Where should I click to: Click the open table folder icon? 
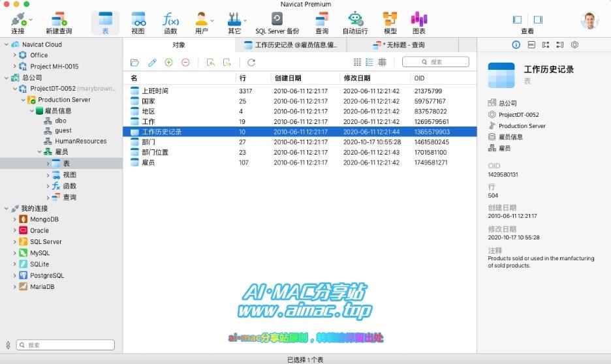pyautogui.click(x=135, y=62)
